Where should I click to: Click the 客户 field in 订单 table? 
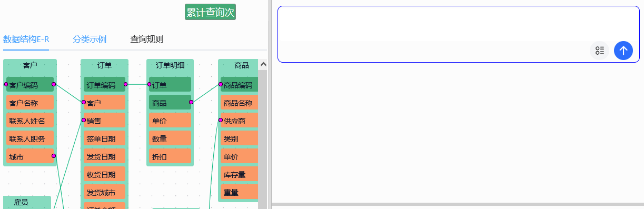point(104,102)
